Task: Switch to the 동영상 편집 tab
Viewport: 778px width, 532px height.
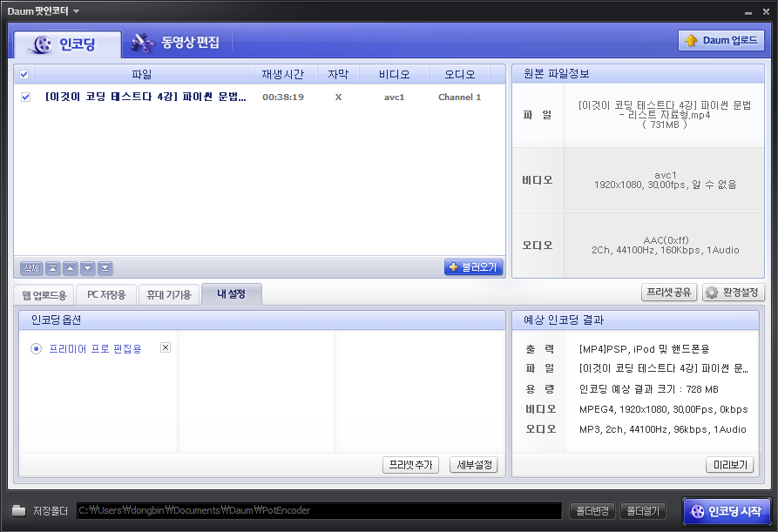Action: point(177,43)
